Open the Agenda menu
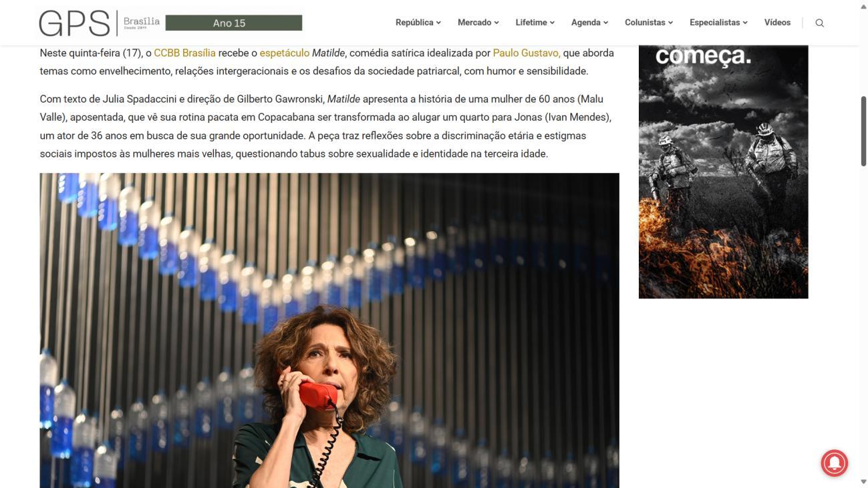This screenshot has width=868, height=488. [590, 23]
